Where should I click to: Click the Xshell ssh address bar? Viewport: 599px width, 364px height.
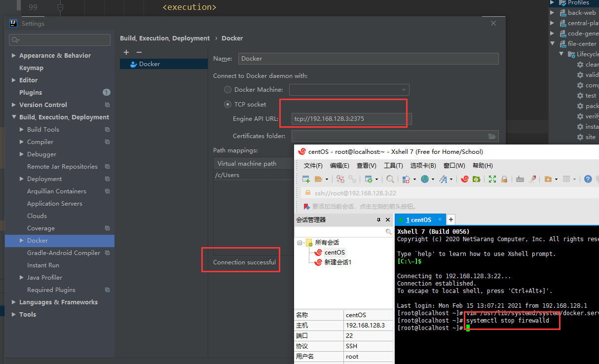point(449,193)
